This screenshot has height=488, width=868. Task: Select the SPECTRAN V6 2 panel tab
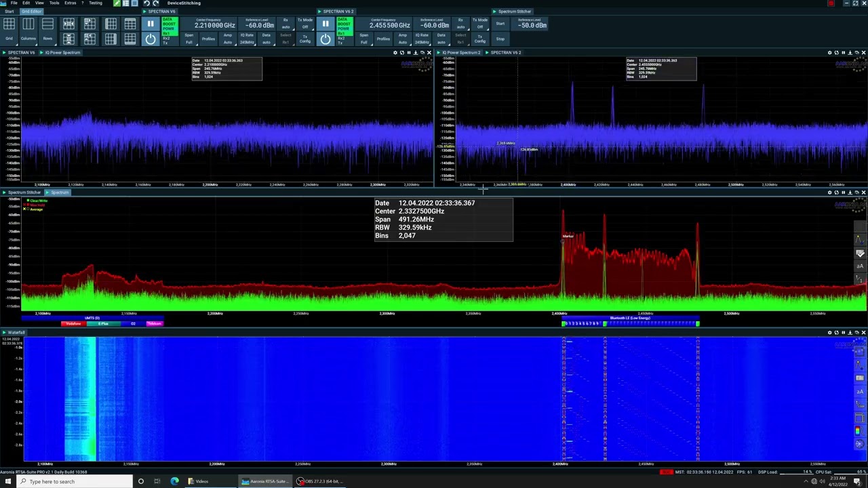point(505,52)
